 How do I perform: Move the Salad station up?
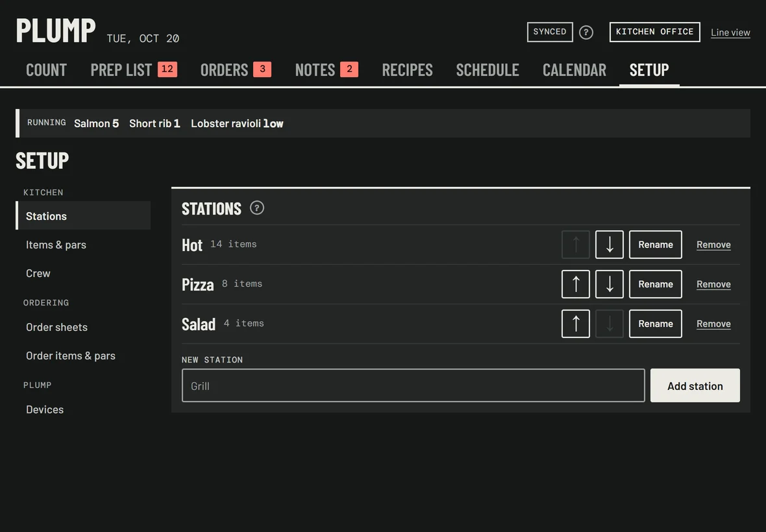tap(576, 324)
